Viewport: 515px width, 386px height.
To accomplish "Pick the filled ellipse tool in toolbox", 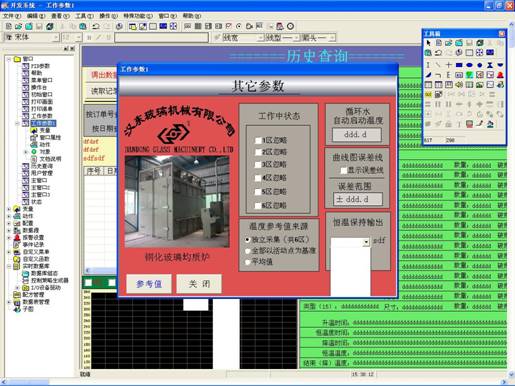I will tap(469, 65).
